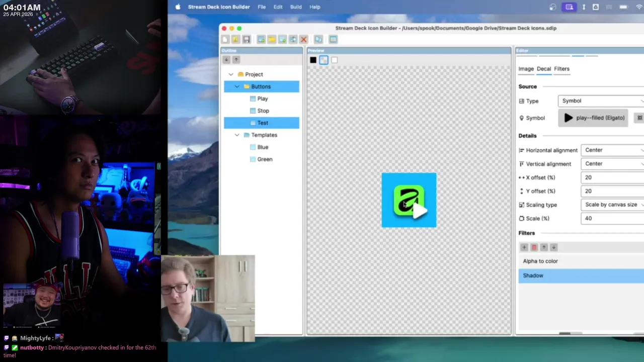Select the Alpha to color filter
The height and width of the screenshot is (362, 644).
pos(581,261)
